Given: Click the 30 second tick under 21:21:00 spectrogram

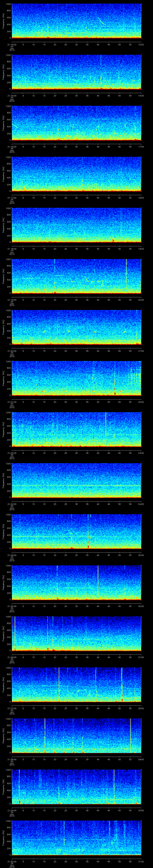Looking at the screenshot, I should pyautogui.click(x=76, y=402).
